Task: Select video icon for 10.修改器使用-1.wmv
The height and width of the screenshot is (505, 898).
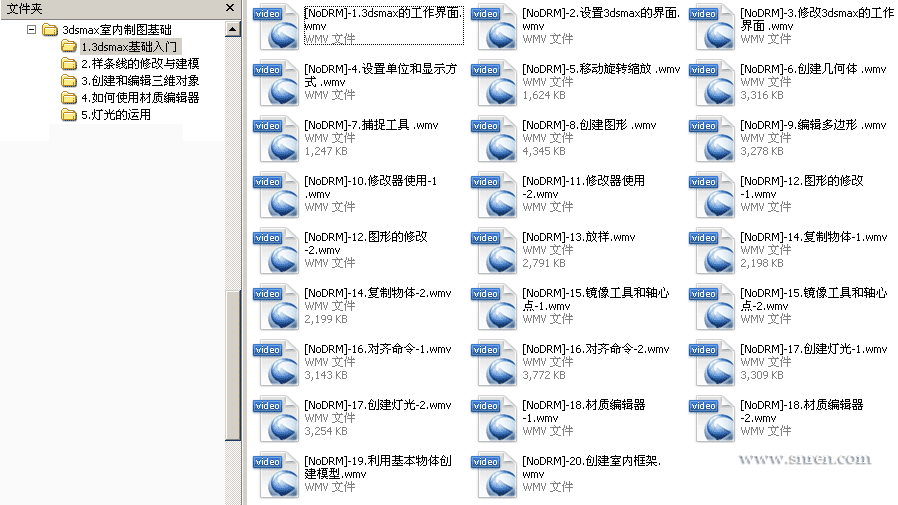Action: (x=276, y=195)
